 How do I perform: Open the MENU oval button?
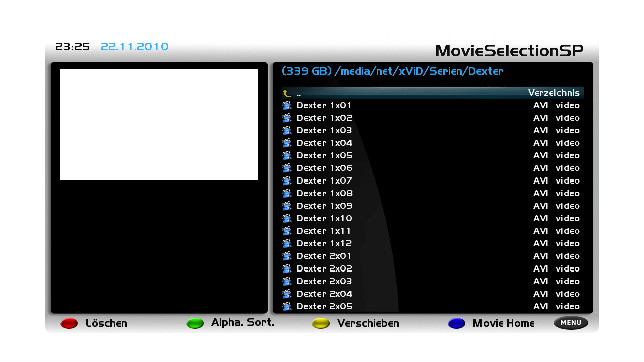pyautogui.click(x=571, y=323)
